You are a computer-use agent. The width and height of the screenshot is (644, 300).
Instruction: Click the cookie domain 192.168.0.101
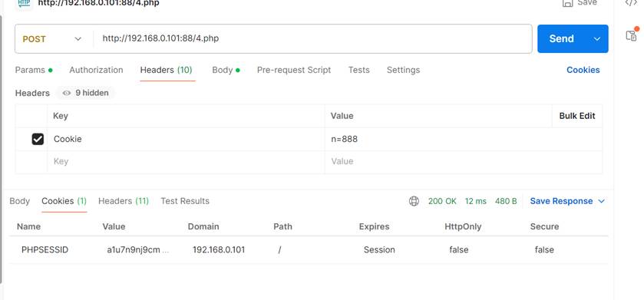(219, 250)
